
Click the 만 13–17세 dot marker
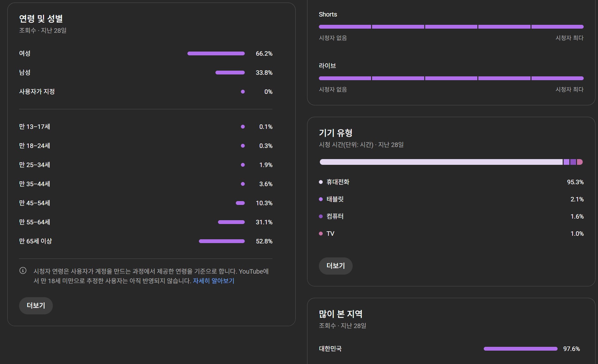pyautogui.click(x=243, y=127)
